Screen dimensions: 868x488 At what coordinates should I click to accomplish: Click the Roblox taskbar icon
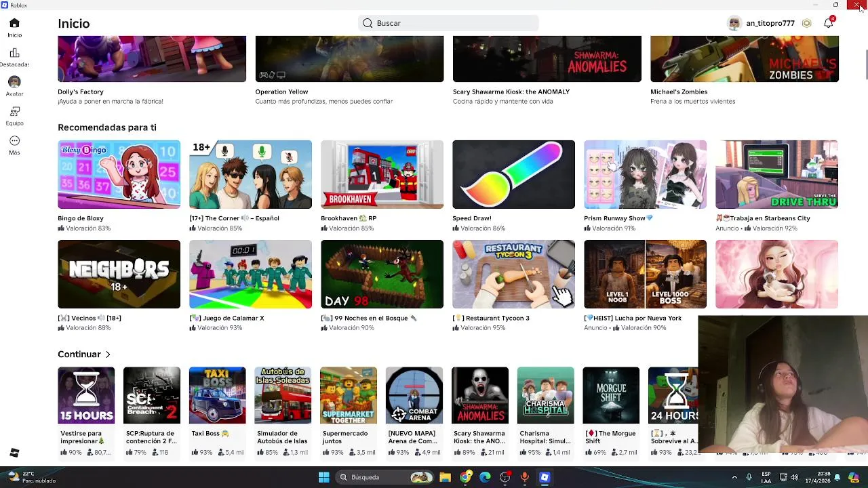[545, 477]
